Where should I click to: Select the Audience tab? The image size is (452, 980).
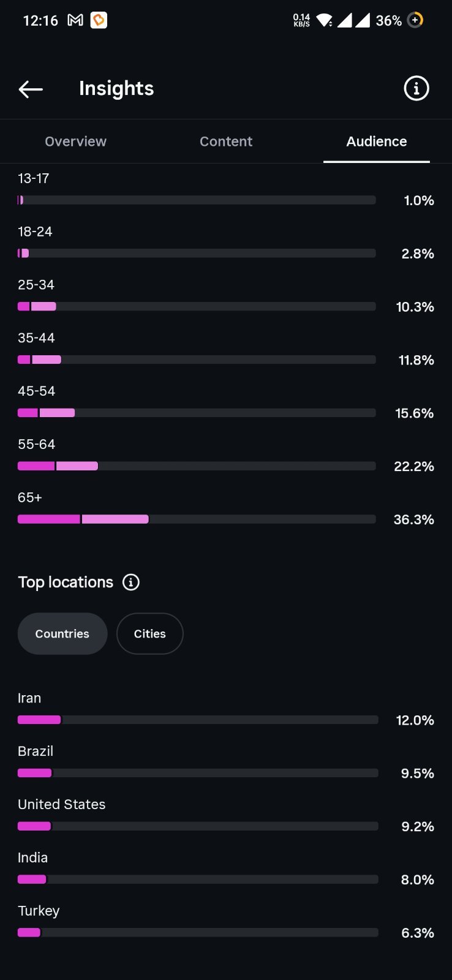377,141
